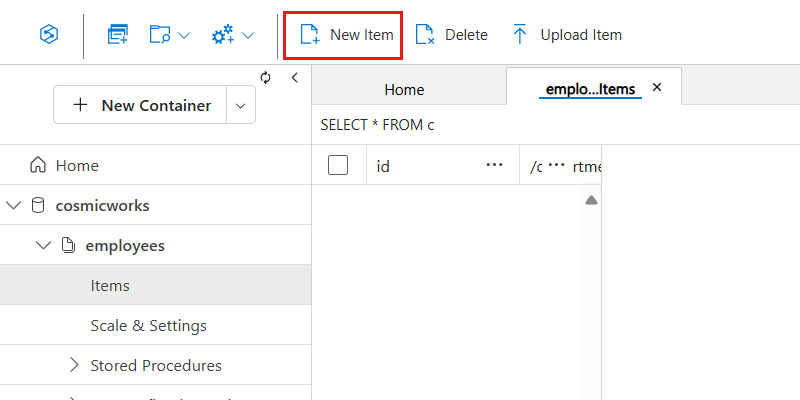Click the Cosmos DB Explorer logo icon
Image resolution: width=800 pixels, height=400 pixels.
(46, 35)
